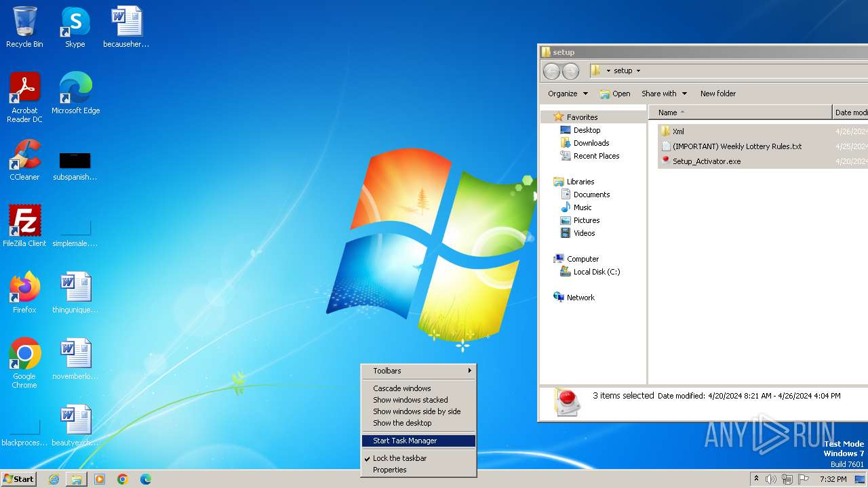Select Computer in navigation pane

[x=576, y=259]
